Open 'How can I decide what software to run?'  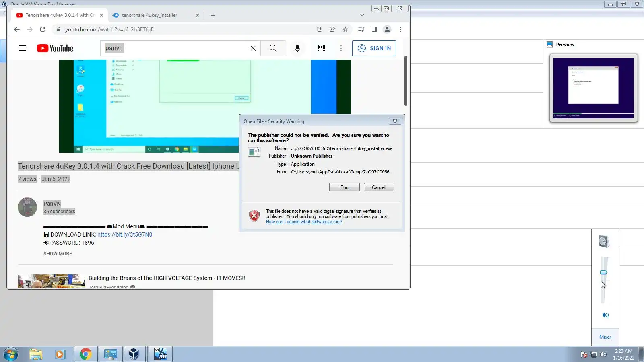point(304,222)
